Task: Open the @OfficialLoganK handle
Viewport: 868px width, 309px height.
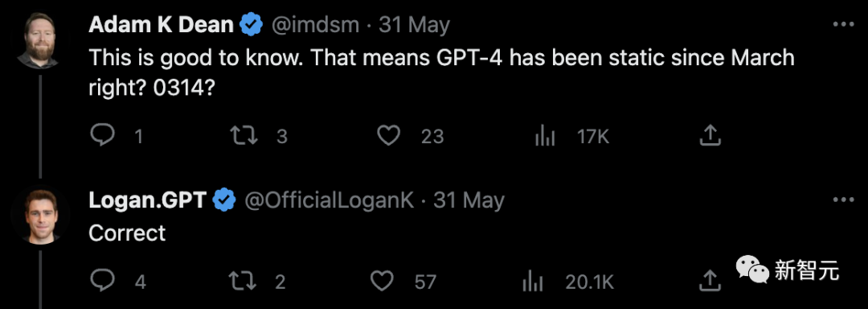Action: pyautogui.click(x=329, y=200)
